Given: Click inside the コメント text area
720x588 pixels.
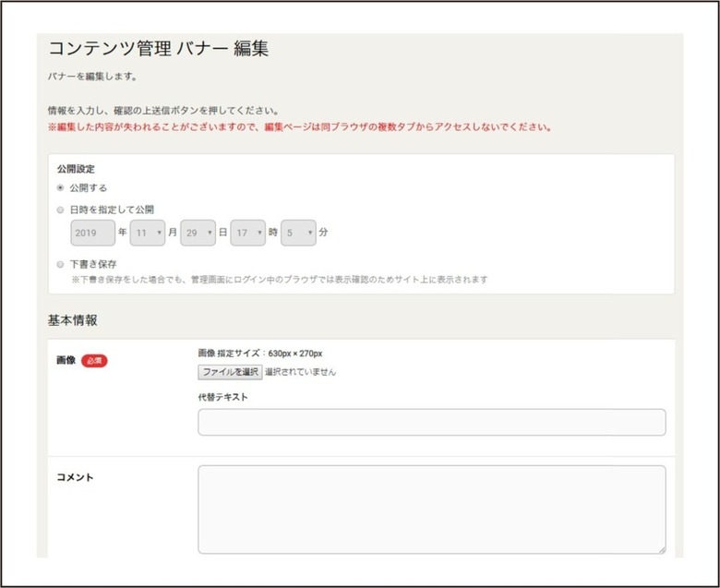Looking at the screenshot, I should [x=432, y=510].
